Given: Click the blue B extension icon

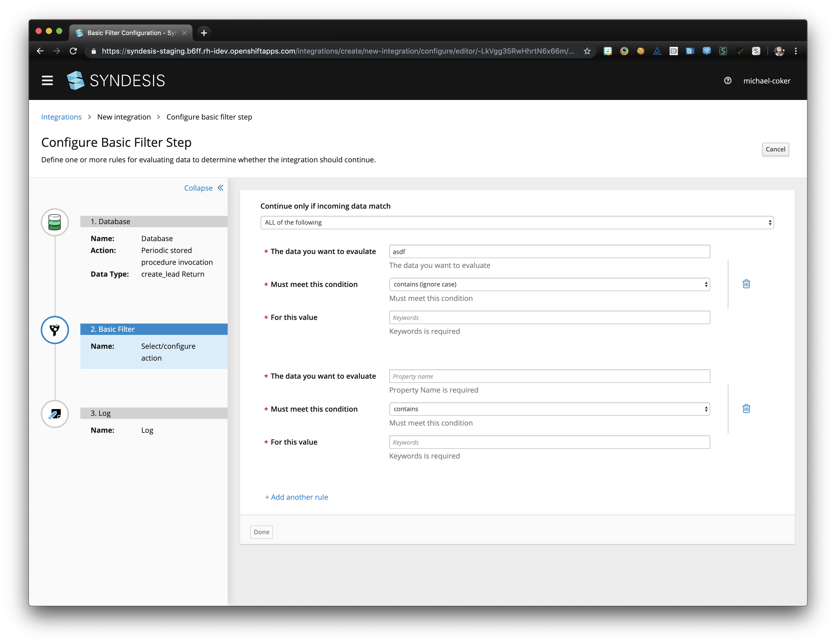Looking at the screenshot, I should (x=690, y=51).
